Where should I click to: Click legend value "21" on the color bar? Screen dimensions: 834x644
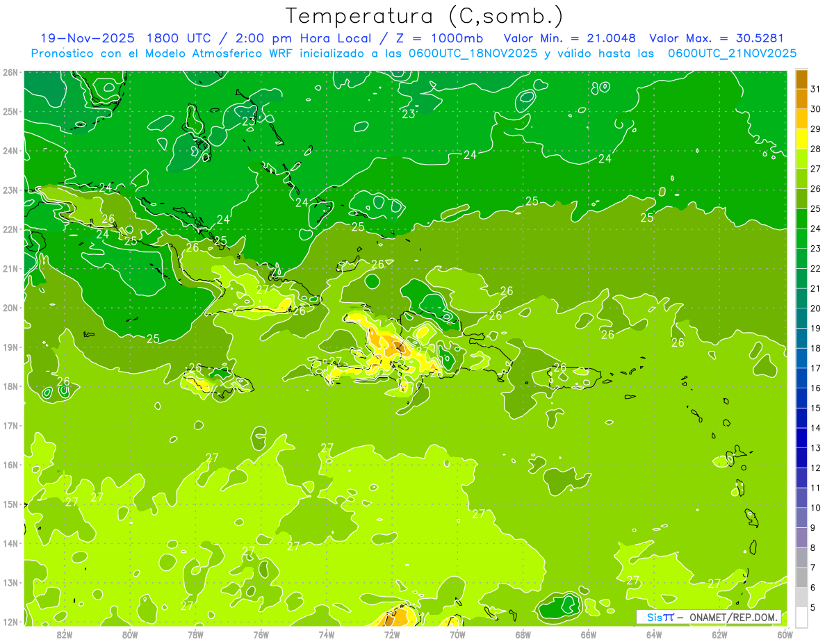pyautogui.click(x=816, y=288)
